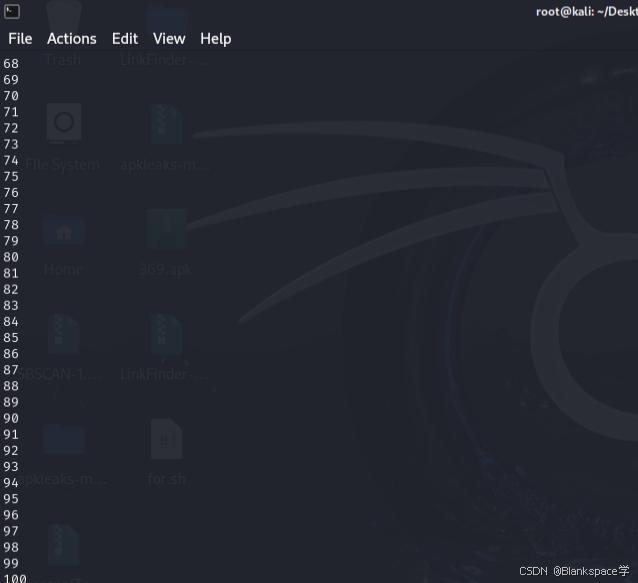Click line number 93 in the terminal
638x583 pixels.
[x=11, y=467]
